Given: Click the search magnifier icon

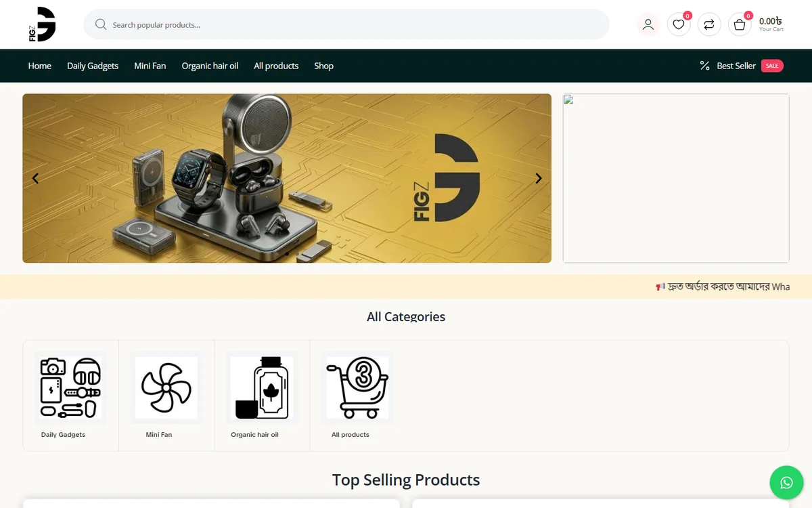Looking at the screenshot, I should tap(101, 24).
